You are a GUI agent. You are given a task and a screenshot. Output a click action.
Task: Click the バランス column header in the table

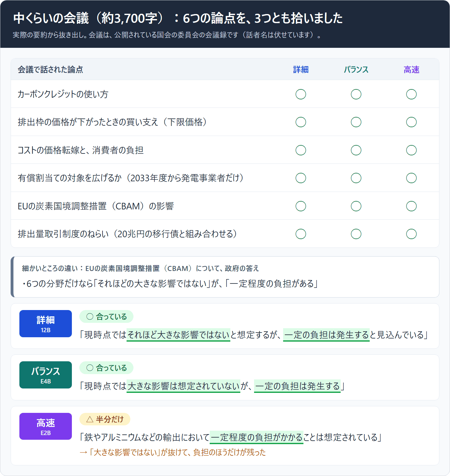pos(356,69)
